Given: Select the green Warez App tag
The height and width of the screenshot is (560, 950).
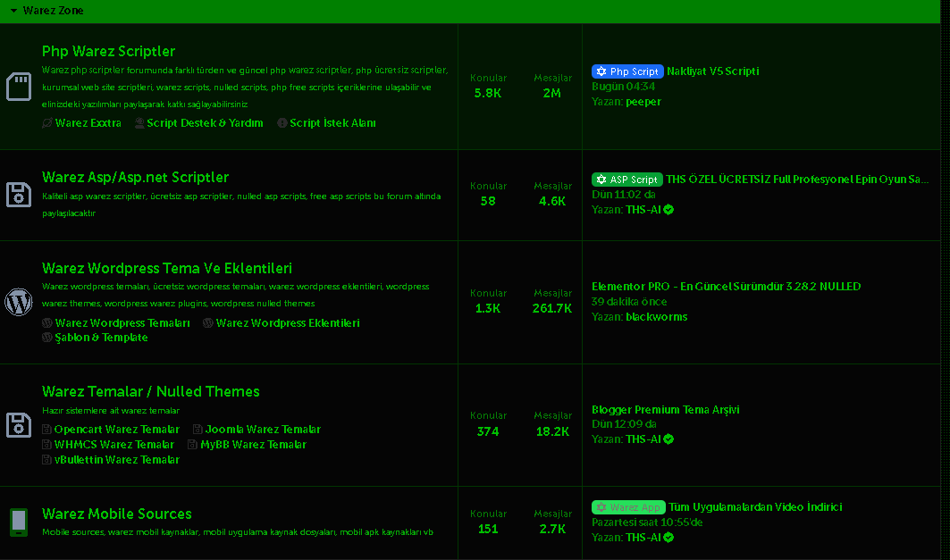Looking at the screenshot, I should point(629,507).
